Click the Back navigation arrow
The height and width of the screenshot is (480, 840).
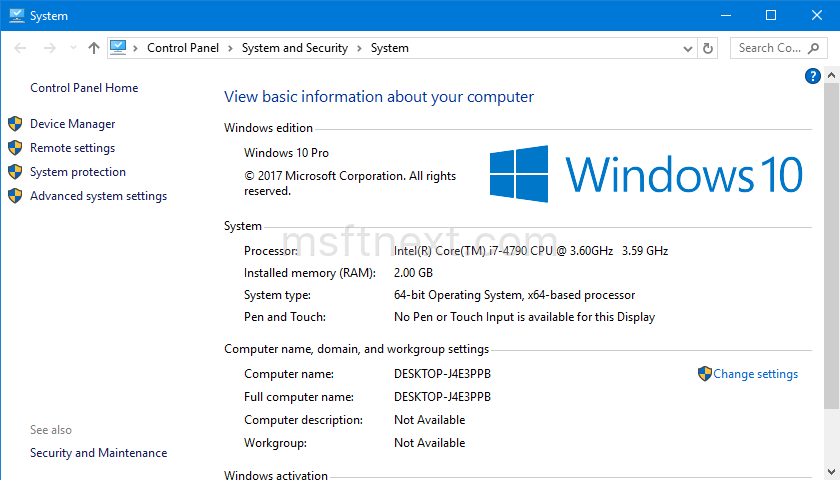point(20,48)
